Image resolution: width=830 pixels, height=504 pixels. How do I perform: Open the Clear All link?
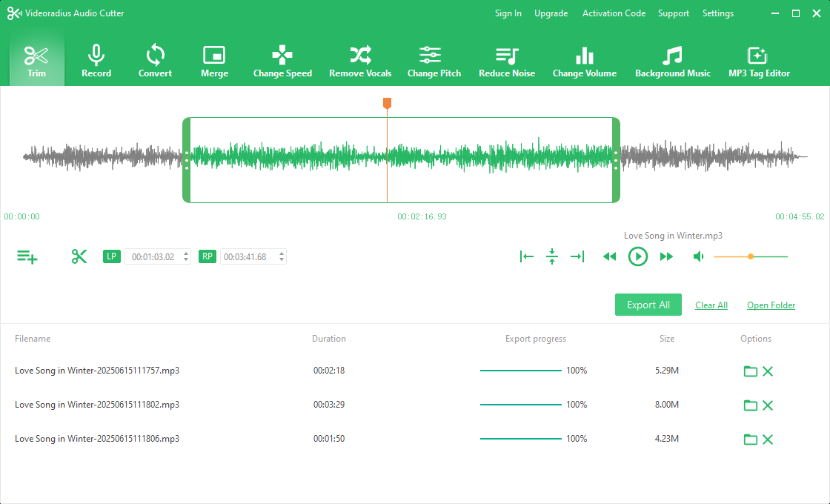click(711, 305)
